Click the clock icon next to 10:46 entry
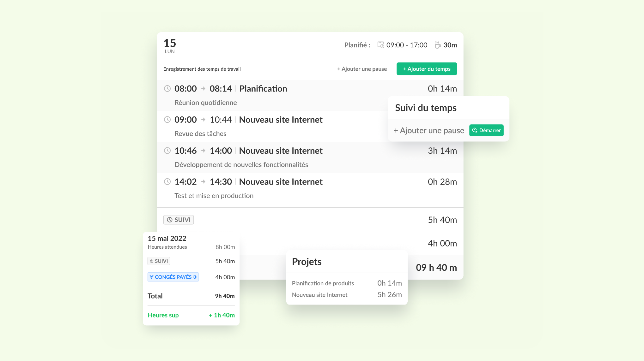 tap(167, 151)
